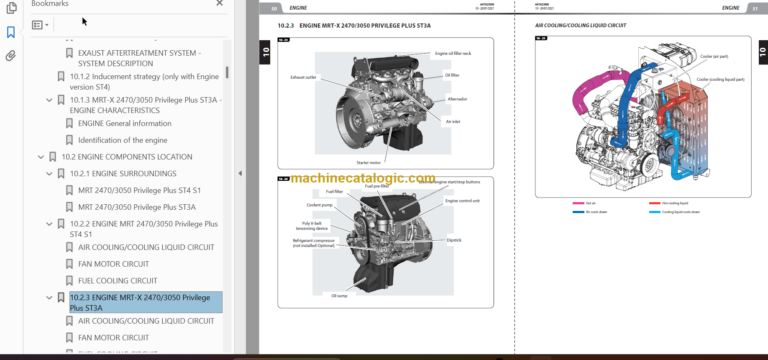Click bookmark icon beside ENGINE General information
This screenshot has width=768, height=360.
click(x=69, y=123)
